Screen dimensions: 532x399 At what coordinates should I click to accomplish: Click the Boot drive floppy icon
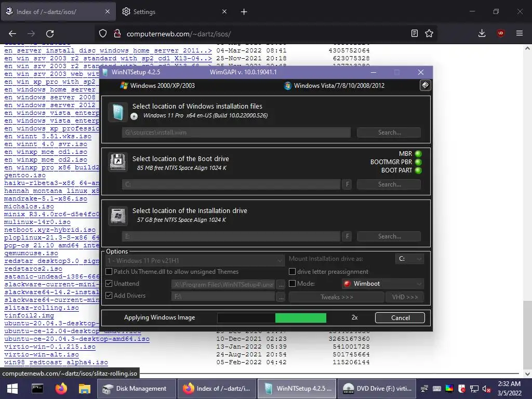point(118,162)
